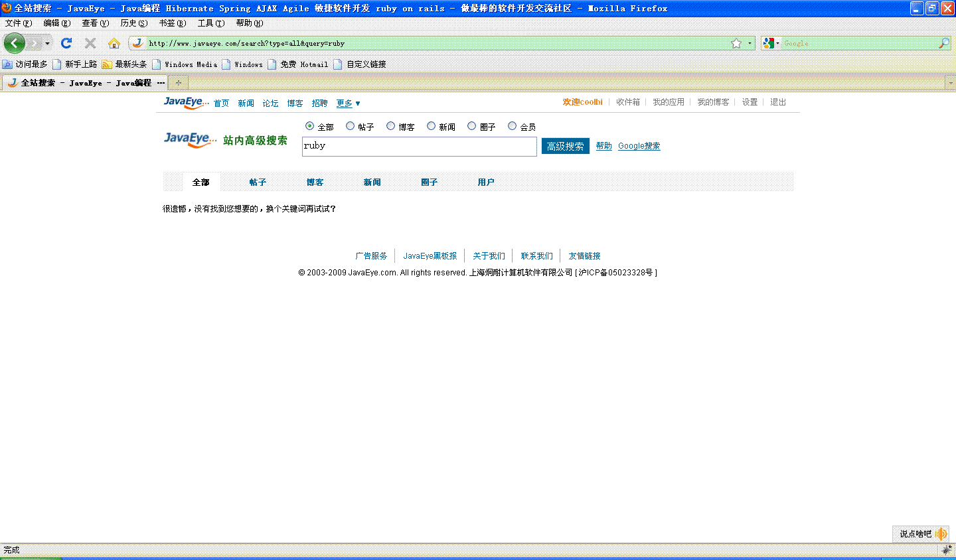
Task: Open the 我的应用 link
Action: (x=669, y=102)
